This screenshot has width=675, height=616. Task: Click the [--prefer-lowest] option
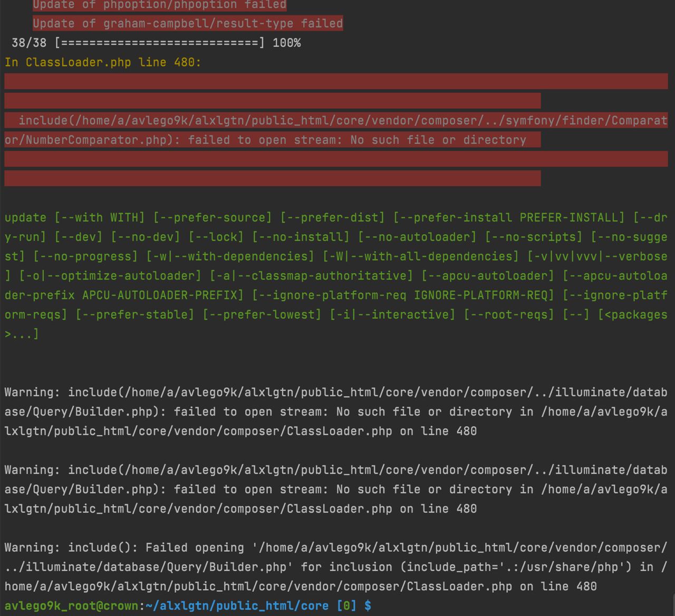point(262,315)
